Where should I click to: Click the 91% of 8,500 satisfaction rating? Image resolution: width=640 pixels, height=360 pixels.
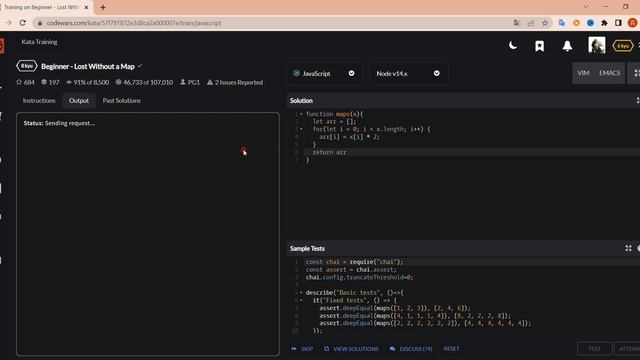[87, 82]
